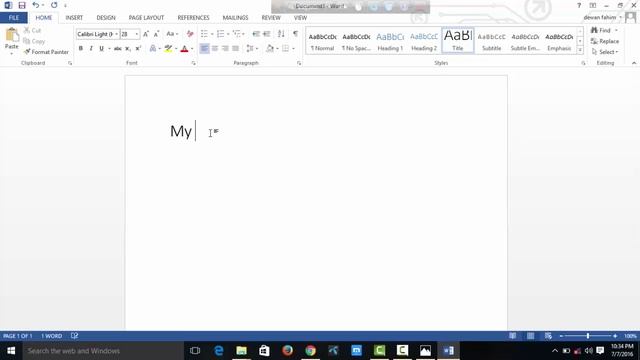The image size is (640, 360).
Task: Click the Paste clipboard icon
Action: [x=11, y=36]
